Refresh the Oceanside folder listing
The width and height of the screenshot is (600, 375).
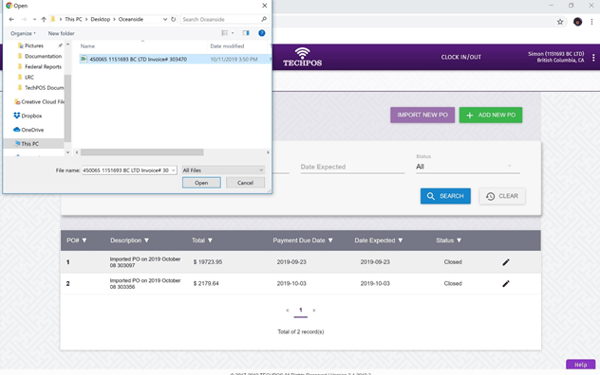pyautogui.click(x=173, y=19)
